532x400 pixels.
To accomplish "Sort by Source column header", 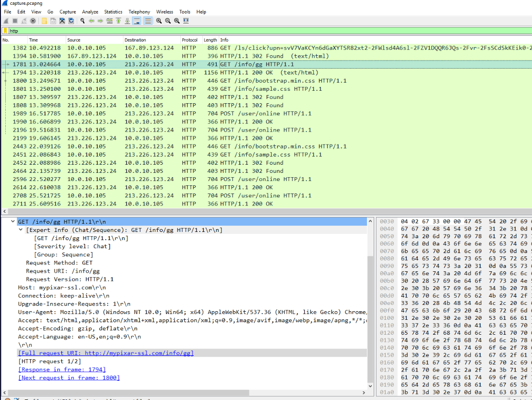I will tap(95, 40).
